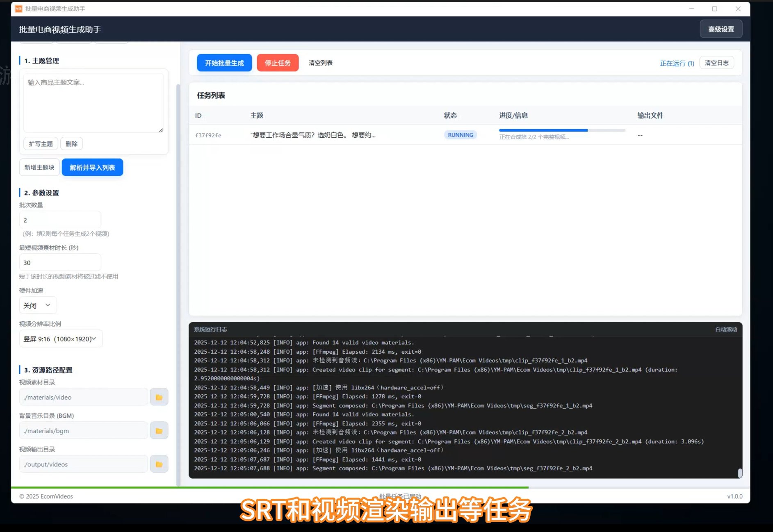Image resolution: width=773 pixels, height=532 pixels.
Task: Click 开始批量生成 button
Action: (224, 63)
